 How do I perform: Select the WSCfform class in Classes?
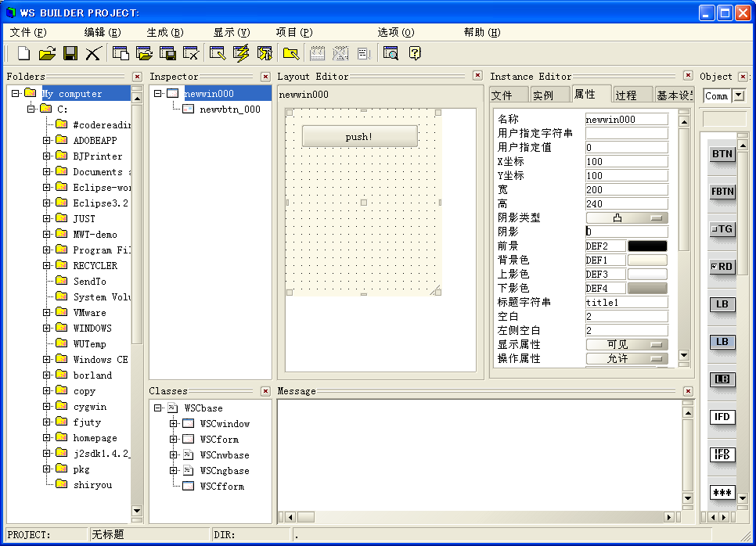[221, 487]
